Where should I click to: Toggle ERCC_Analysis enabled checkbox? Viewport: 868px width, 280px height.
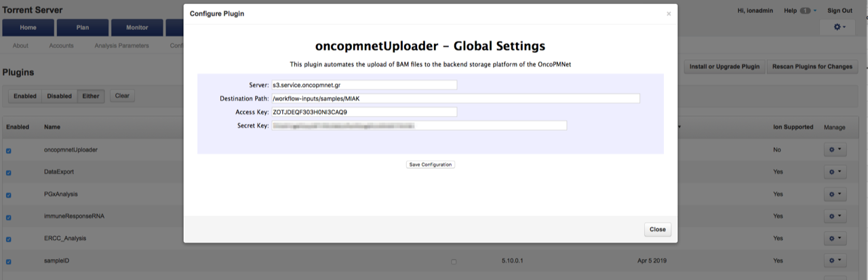pyautogui.click(x=9, y=239)
